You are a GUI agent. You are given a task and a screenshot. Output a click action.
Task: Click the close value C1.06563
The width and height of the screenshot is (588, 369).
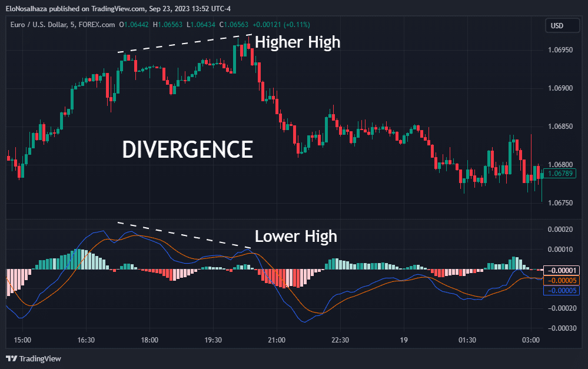(234, 25)
